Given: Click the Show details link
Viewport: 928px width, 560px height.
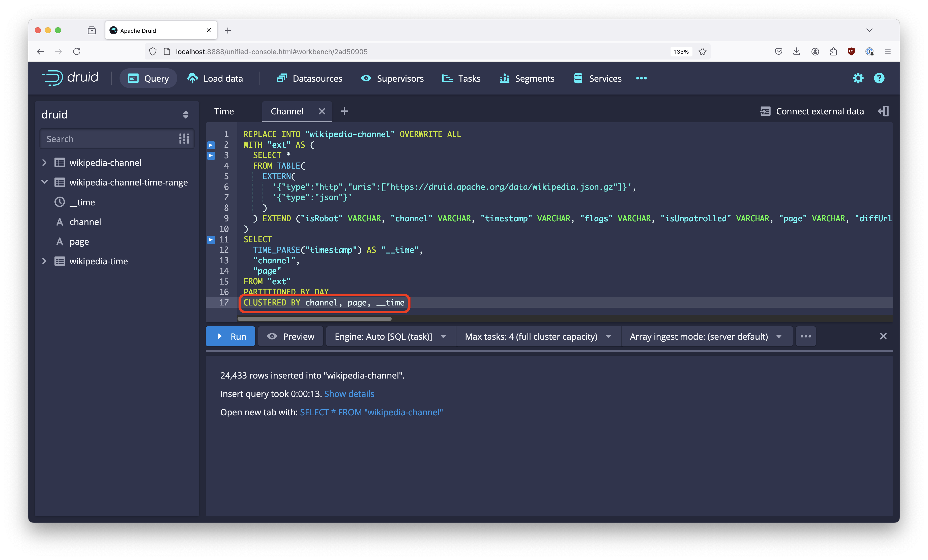Looking at the screenshot, I should coord(349,394).
